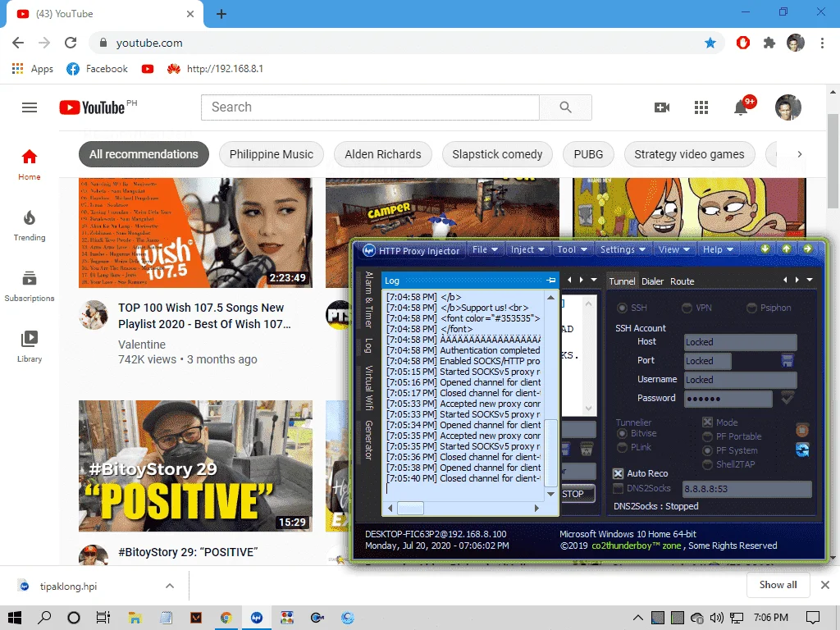Open Chrome three-dot menu
Screen dimensions: 840x630
(x=822, y=43)
